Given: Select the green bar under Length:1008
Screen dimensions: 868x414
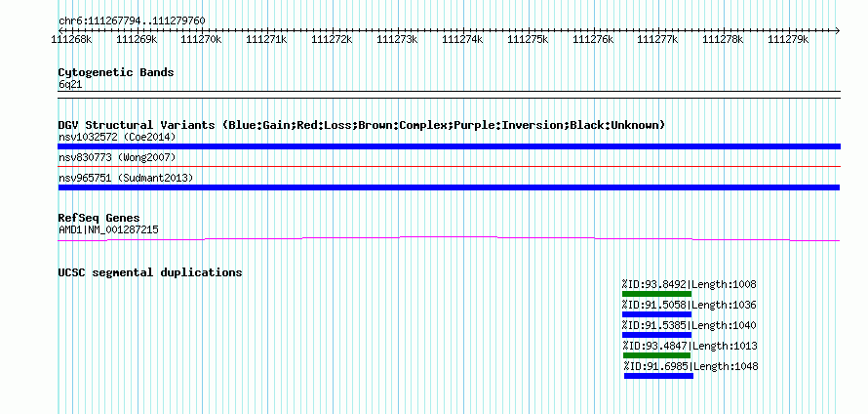Looking at the screenshot, I should (656, 294).
